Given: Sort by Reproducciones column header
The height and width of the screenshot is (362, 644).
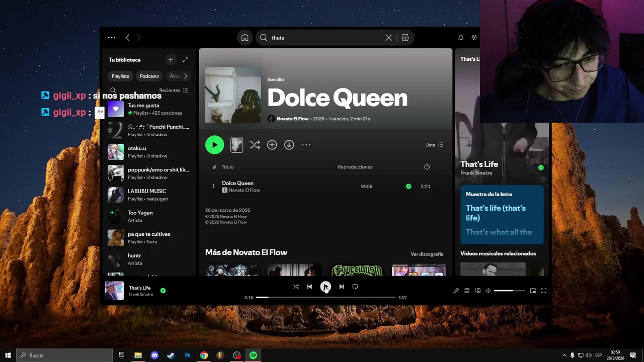Looking at the screenshot, I should click(x=355, y=167).
